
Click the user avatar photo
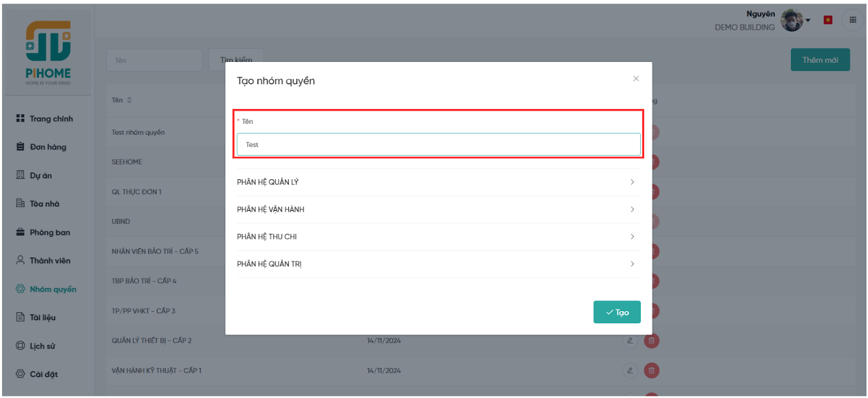coord(792,20)
